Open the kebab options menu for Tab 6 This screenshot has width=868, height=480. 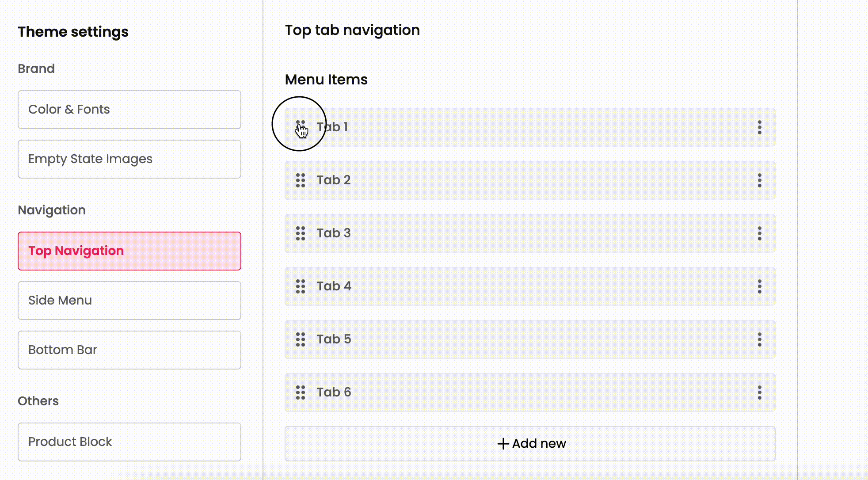(x=759, y=392)
